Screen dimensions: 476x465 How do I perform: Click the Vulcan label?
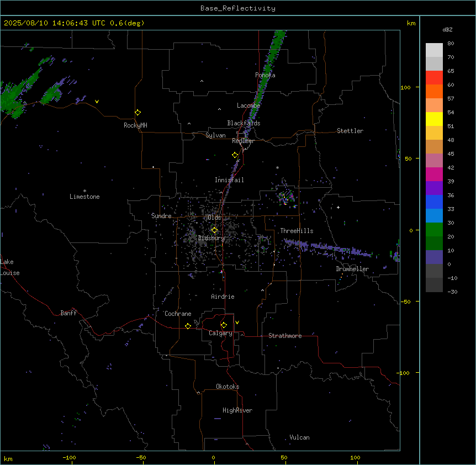299,437
